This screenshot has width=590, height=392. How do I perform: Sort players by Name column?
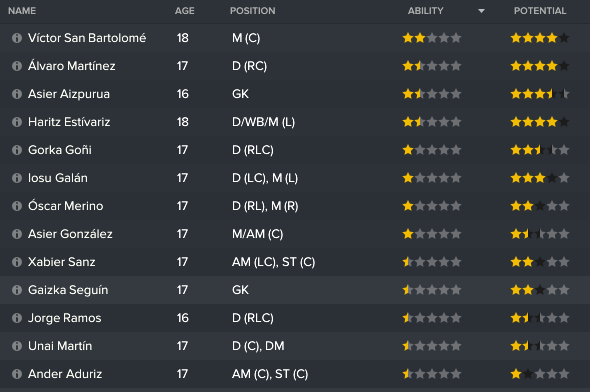click(x=22, y=11)
